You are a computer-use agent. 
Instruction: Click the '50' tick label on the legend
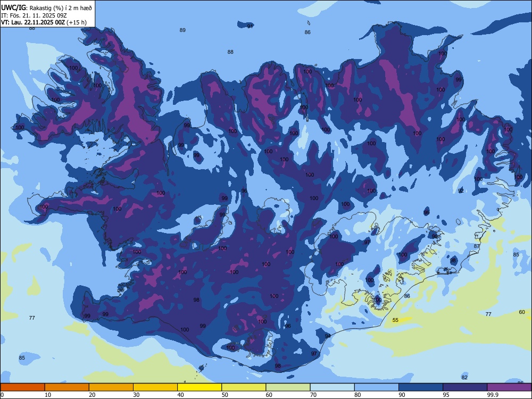pyautogui.click(x=225, y=395)
